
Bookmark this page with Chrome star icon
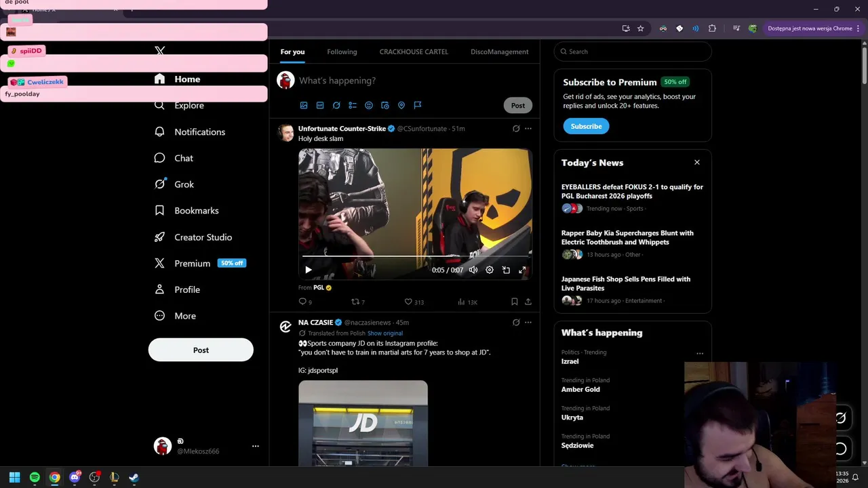640,28
